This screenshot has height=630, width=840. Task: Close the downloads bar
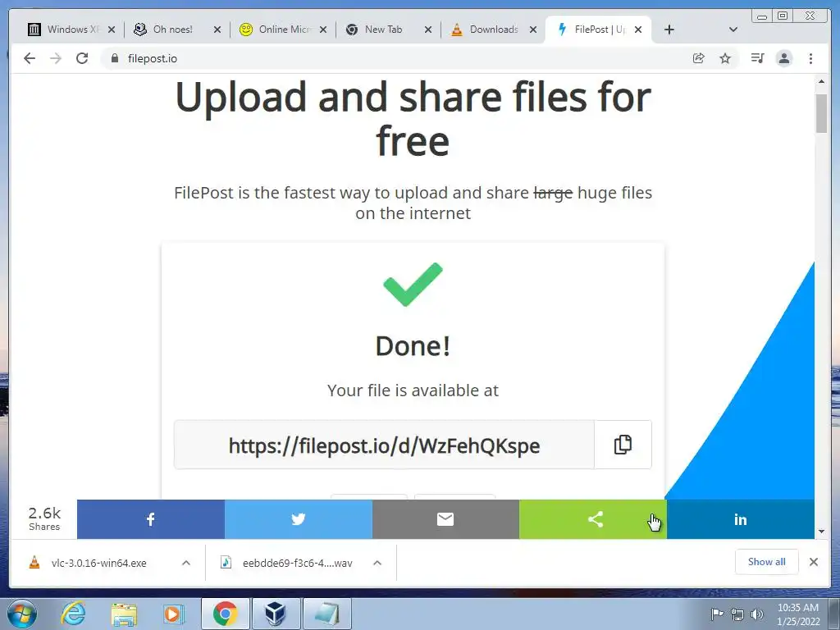(x=814, y=562)
